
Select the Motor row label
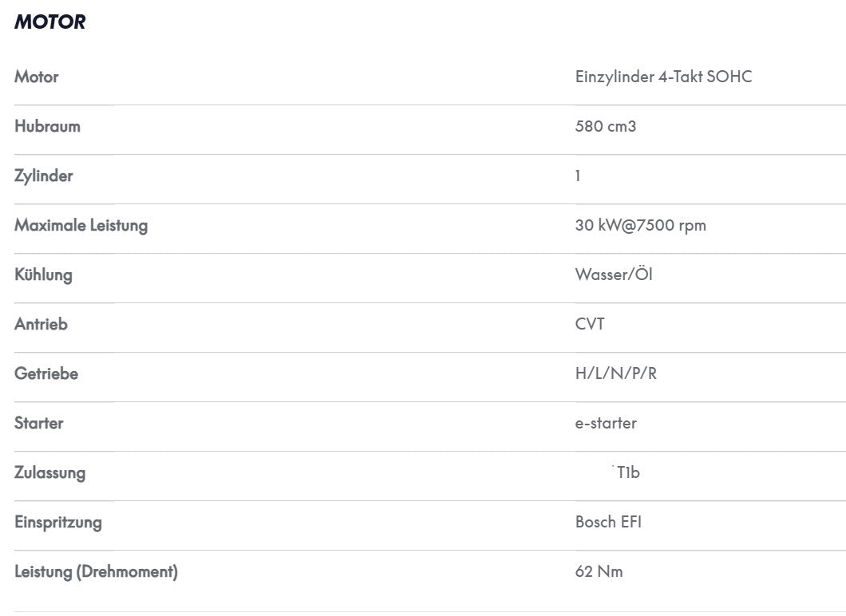tap(36, 77)
